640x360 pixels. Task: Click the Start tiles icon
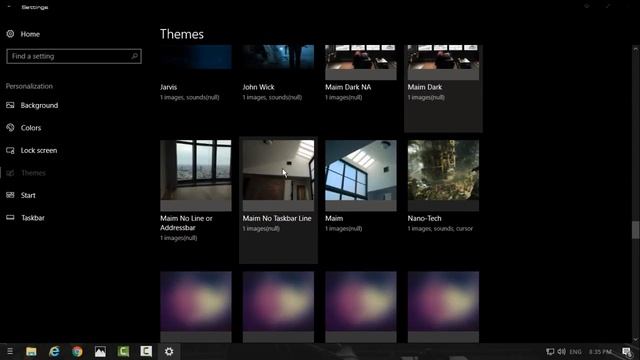point(10,195)
